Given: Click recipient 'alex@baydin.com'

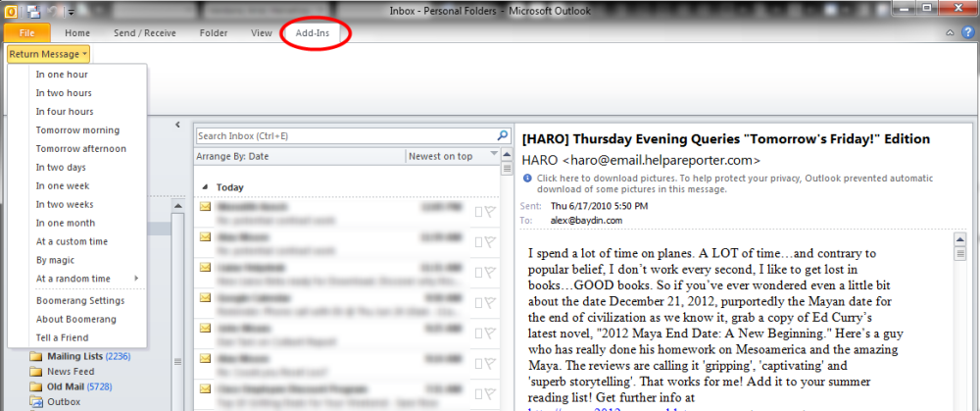Looking at the screenshot, I should pos(586,220).
